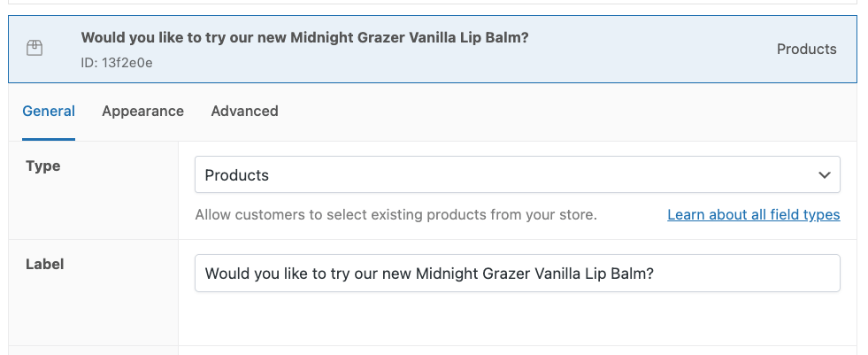
Task: Follow the Learn about all field types link
Action: pos(753,214)
